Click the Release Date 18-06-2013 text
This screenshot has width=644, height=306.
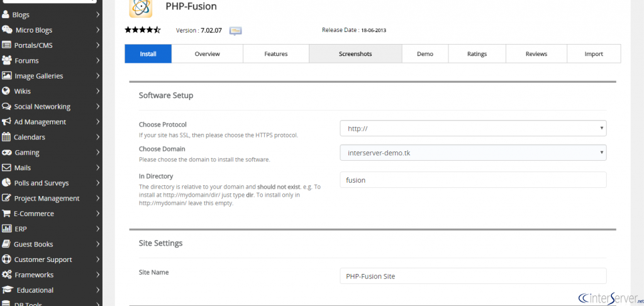354,30
